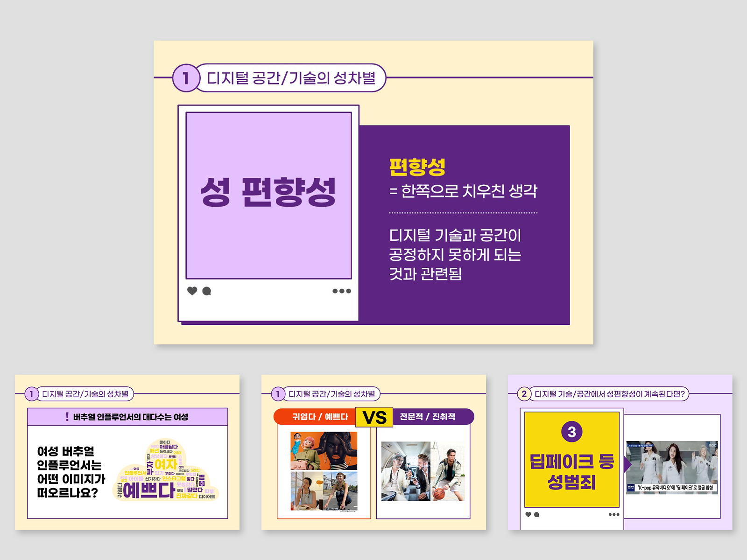Open the three-dots menu under 성 편향성 card
Viewport: 747px width, 560px height.
pyautogui.click(x=342, y=291)
